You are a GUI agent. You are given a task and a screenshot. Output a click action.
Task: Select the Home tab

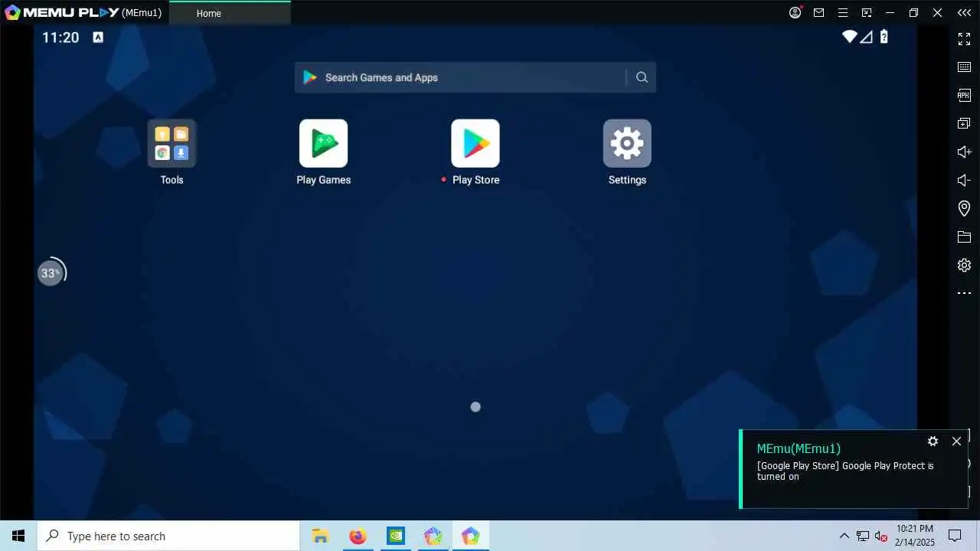[230, 13]
